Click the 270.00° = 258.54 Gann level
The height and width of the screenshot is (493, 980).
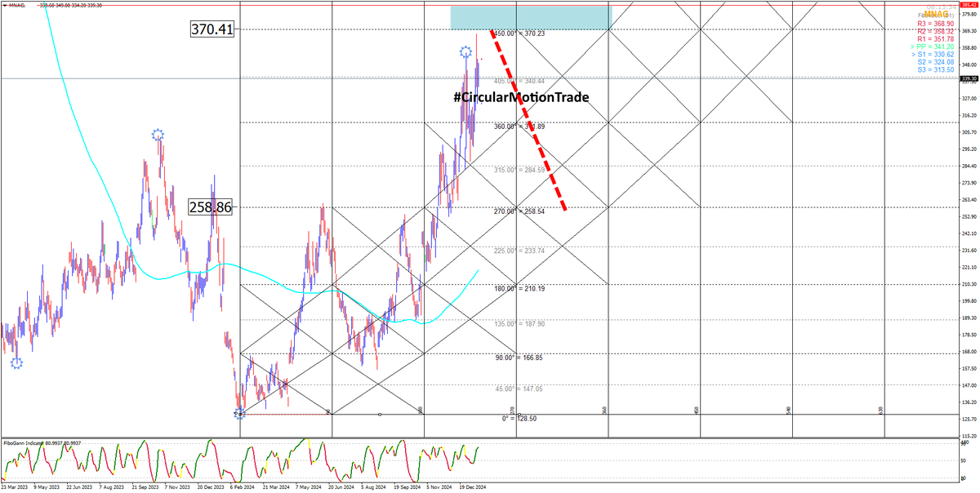click(x=519, y=211)
